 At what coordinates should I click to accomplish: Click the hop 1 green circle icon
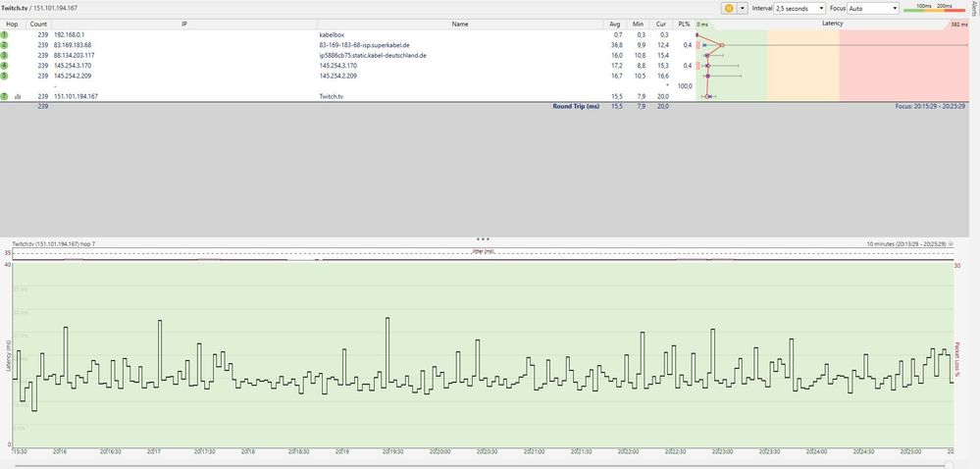point(4,34)
